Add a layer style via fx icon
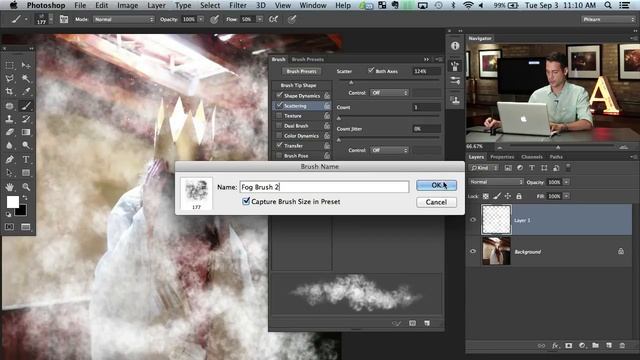 tap(555, 345)
